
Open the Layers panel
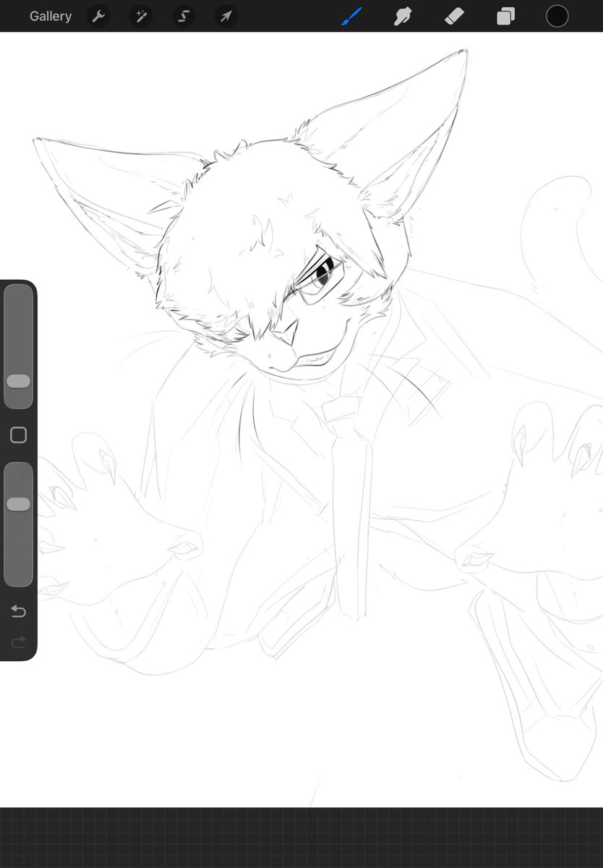(x=505, y=16)
